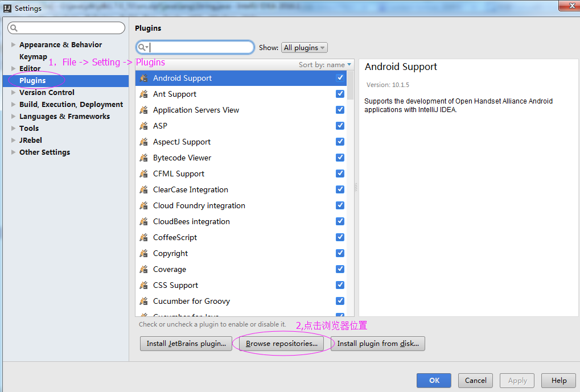This screenshot has height=392, width=580.
Task: Toggle the Application Servers View checkbox
Action: coord(340,109)
